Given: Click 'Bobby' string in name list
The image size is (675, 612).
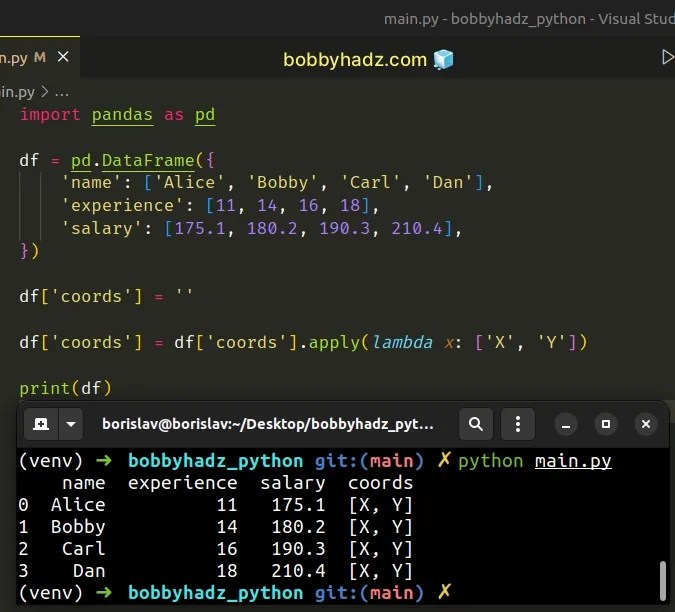Looking at the screenshot, I should 283,182.
